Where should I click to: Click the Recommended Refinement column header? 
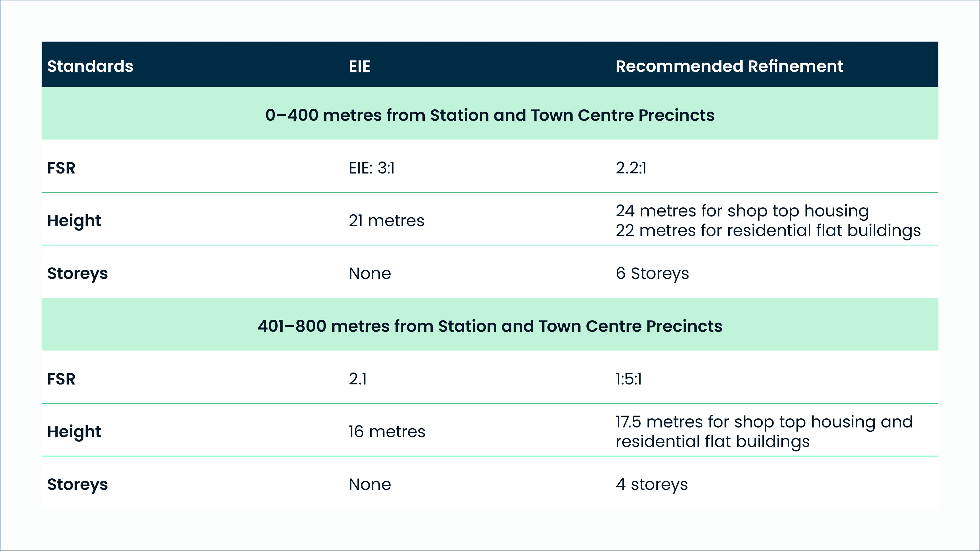point(729,66)
